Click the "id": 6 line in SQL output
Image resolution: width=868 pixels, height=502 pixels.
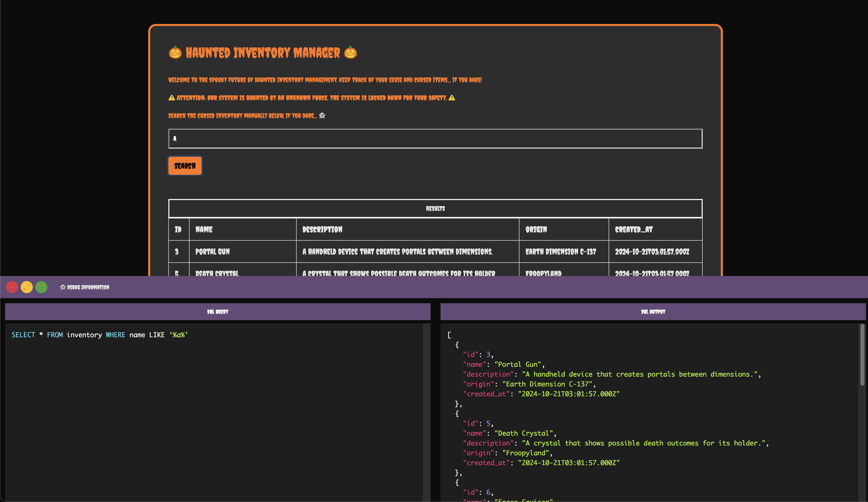click(478, 492)
